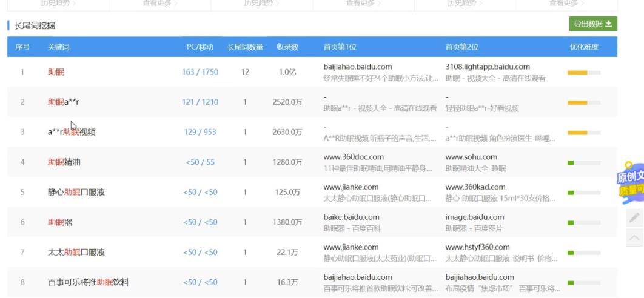This screenshot has height=298, width=644.
Task: Click the 优化难度 bar for 助眠器
Action: 583,222
